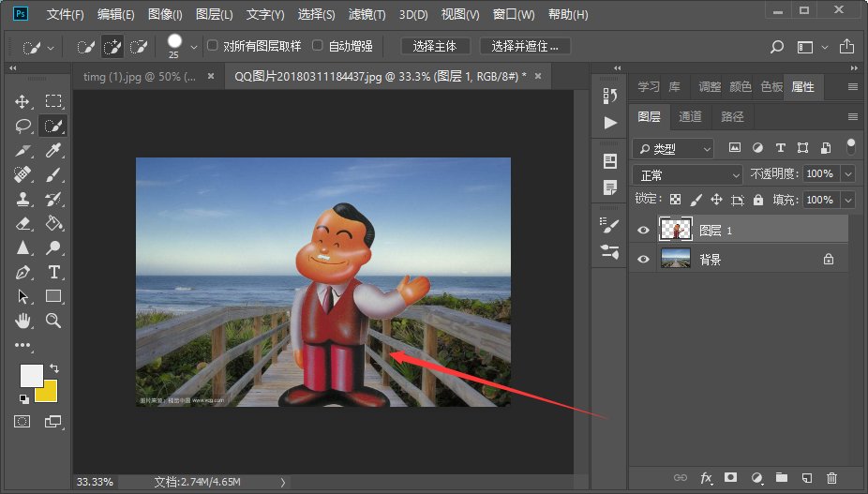The width and height of the screenshot is (868, 494).
Task: Expand the opacity 100% dropdown arrow
Action: click(848, 174)
